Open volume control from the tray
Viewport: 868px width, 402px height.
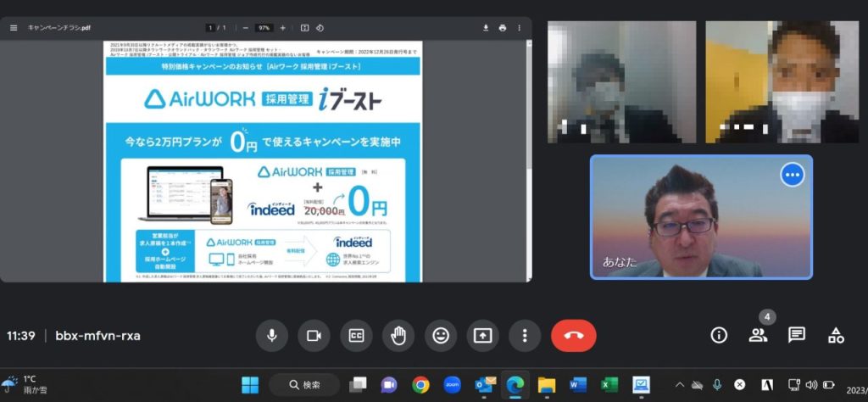pos(811,385)
